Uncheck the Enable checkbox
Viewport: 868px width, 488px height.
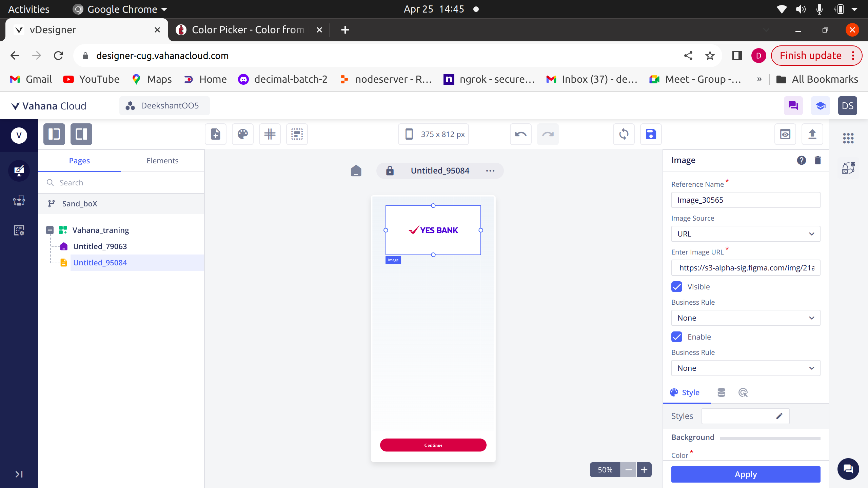point(677,337)
